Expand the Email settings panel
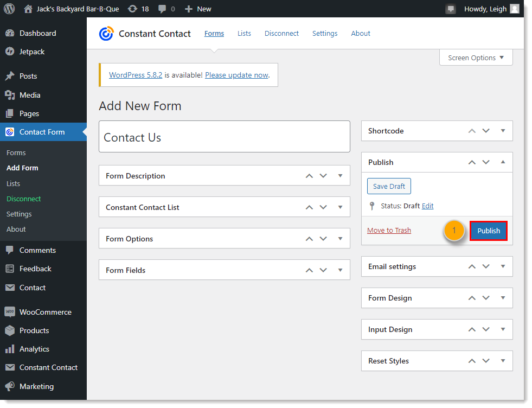 [x=503, y=266]
